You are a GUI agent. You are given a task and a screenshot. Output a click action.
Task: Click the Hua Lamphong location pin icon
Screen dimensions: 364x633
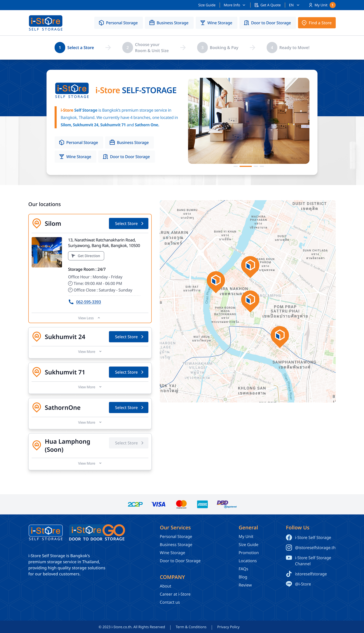pos(37,445)
